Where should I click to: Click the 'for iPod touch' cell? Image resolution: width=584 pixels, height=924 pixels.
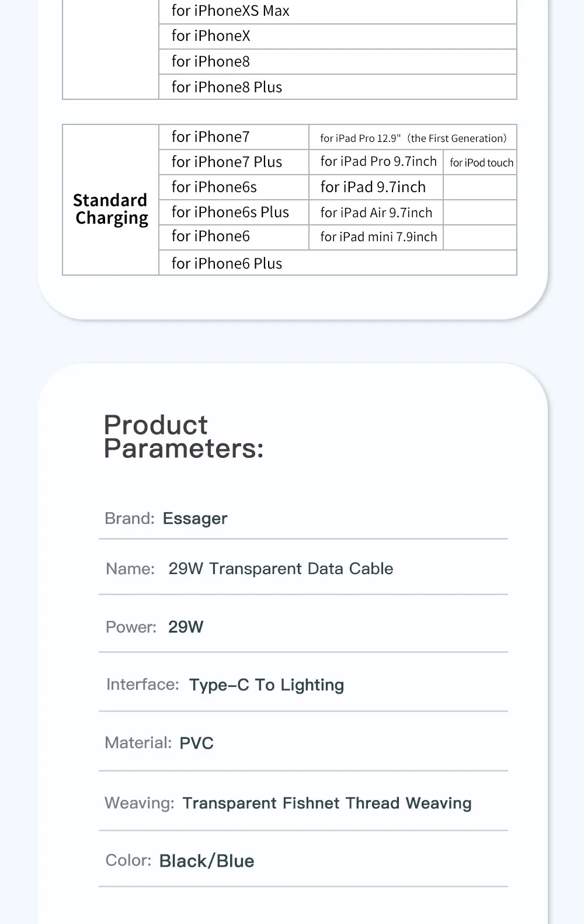point(481,163)
